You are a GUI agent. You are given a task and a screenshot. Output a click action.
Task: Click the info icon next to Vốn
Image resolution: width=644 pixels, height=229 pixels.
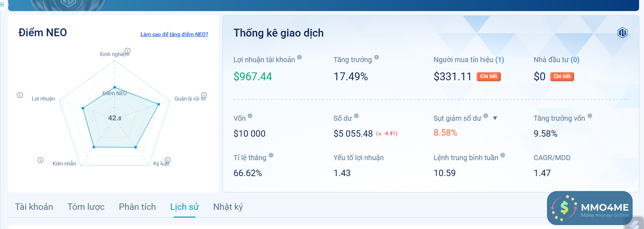click(250, 116)
